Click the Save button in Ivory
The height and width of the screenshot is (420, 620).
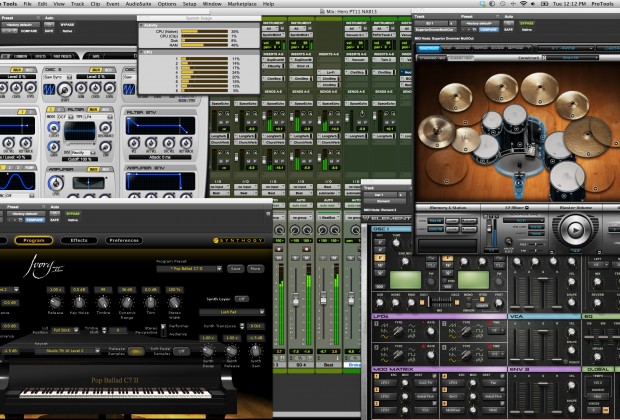click(x=235, y=269)
